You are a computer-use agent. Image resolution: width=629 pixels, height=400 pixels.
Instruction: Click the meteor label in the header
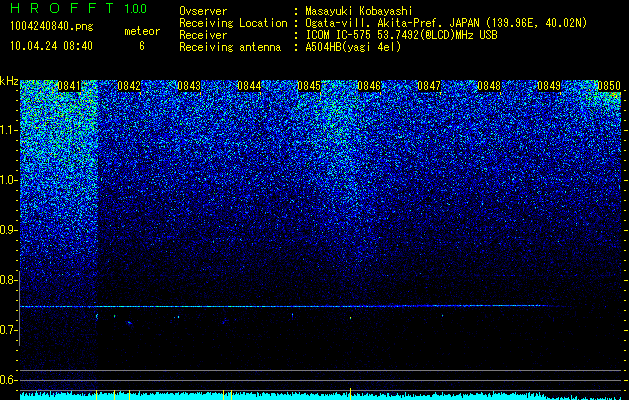click(x=142, y=31)
